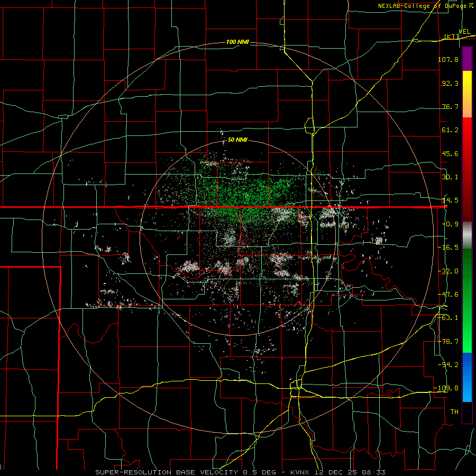The width and height of the screenshot is (476, 476).
Task: Click the VEL legend title
Action: pyautogui.click(x=464, y=32)
